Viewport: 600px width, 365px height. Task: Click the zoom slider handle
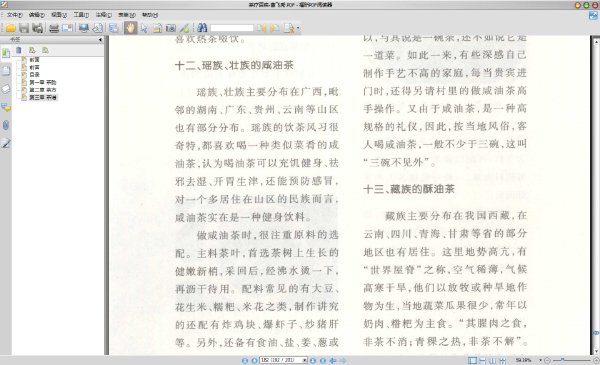[x=562, y=360]
